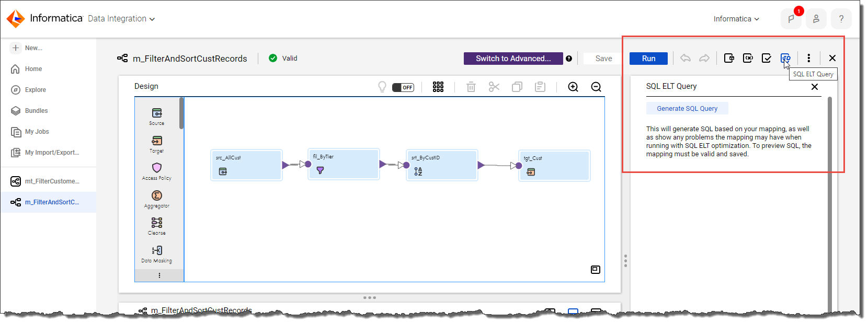The image size is (868, 323).
Task: Click the transformation palette scrollbar
Action: click(181, 113)
